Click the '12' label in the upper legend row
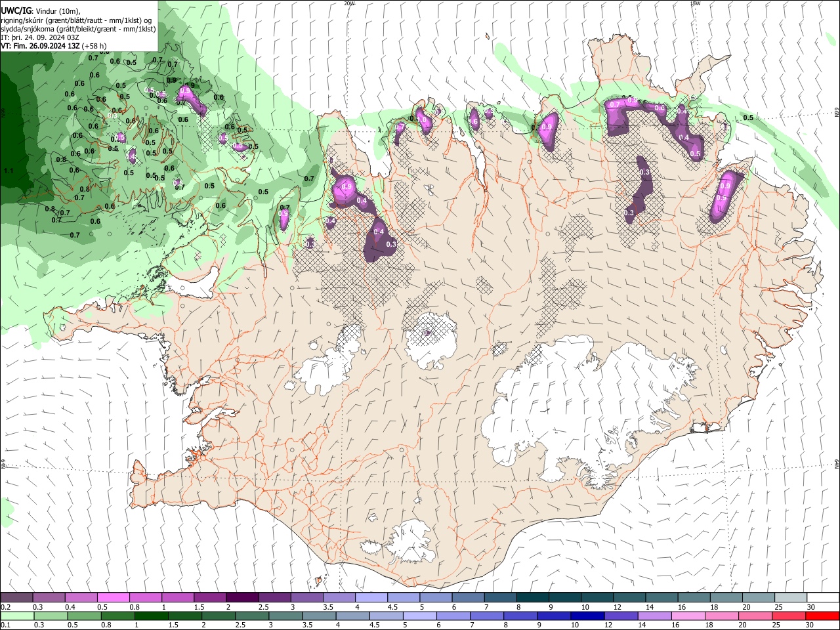 click(617, 607)
